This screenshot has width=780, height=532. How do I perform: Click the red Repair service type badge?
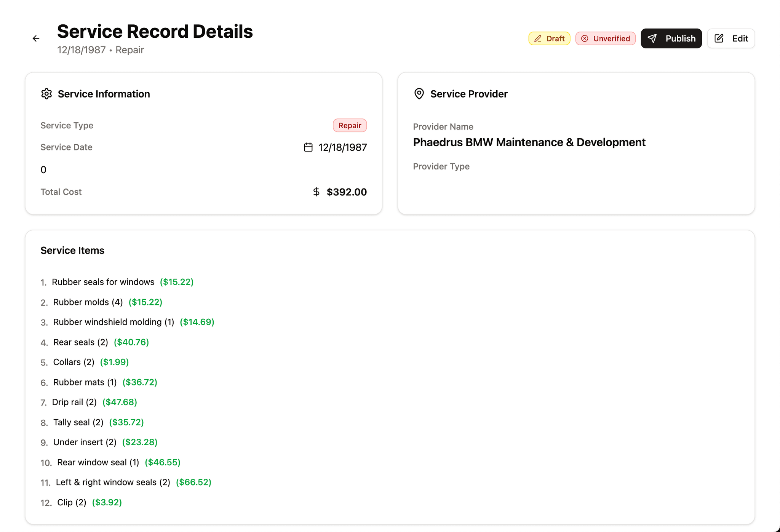pyautogui.click(x=350, y=126)
